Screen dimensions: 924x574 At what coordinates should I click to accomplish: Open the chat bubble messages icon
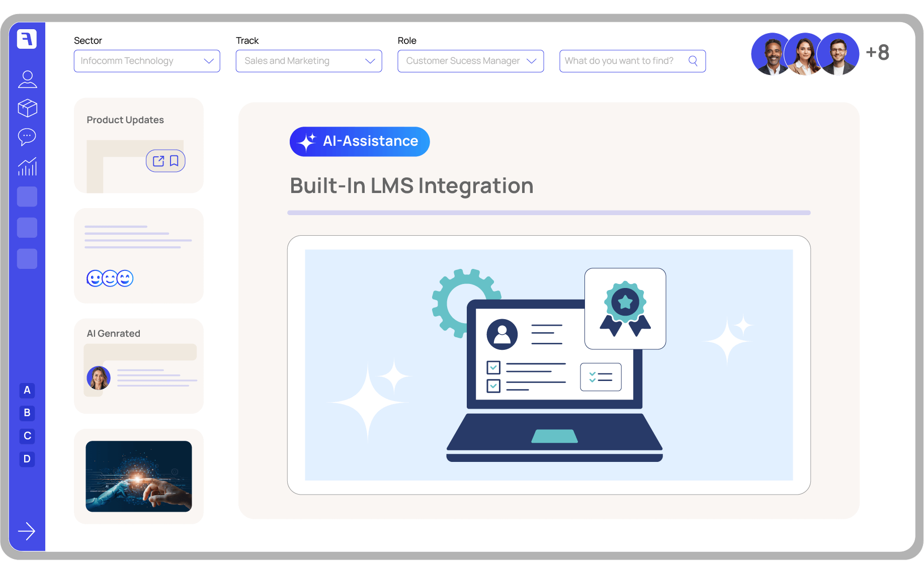[27, 137]
